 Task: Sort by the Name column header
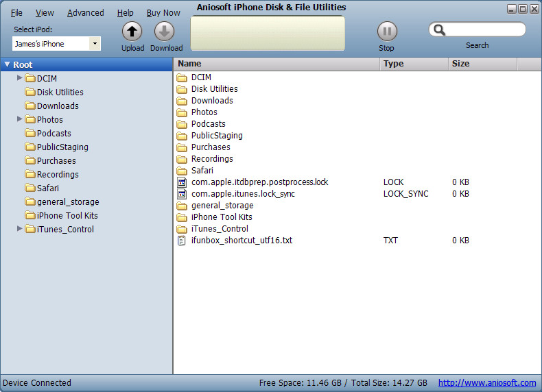[276, 64]
